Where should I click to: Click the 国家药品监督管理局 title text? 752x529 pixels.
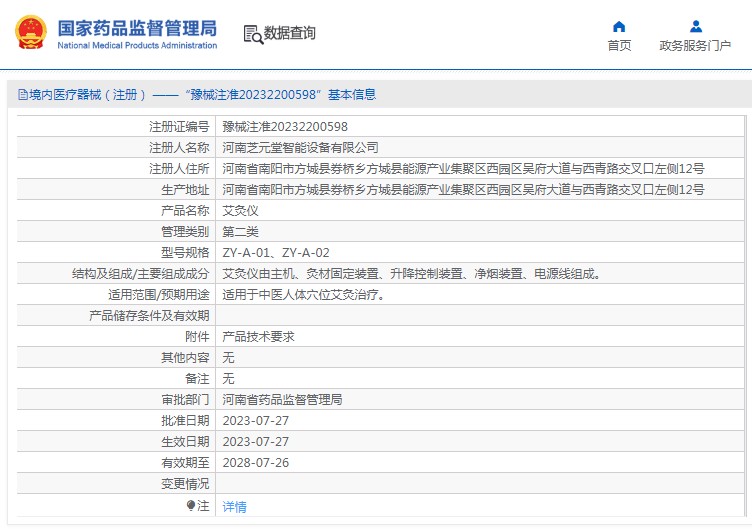pos(137,28)
